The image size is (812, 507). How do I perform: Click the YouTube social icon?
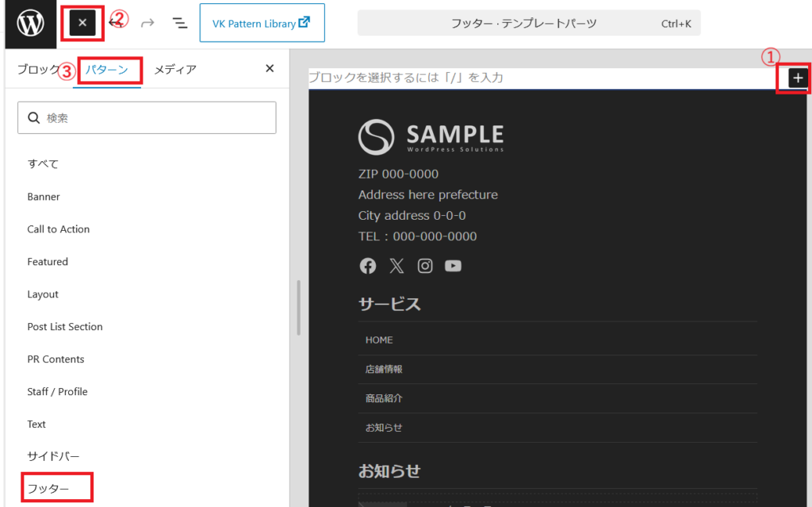453,266
